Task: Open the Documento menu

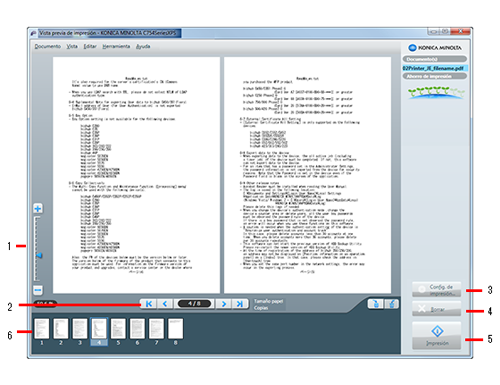Action: coord(48,46)
